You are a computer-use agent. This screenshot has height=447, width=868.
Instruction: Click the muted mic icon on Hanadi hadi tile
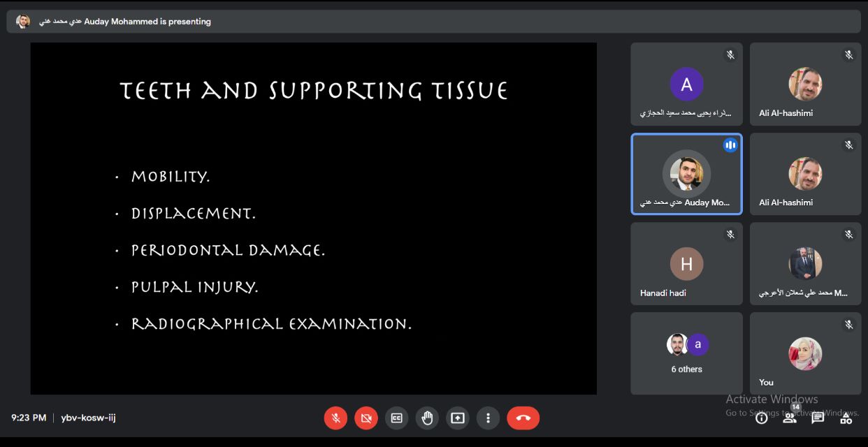pos(730,235)
